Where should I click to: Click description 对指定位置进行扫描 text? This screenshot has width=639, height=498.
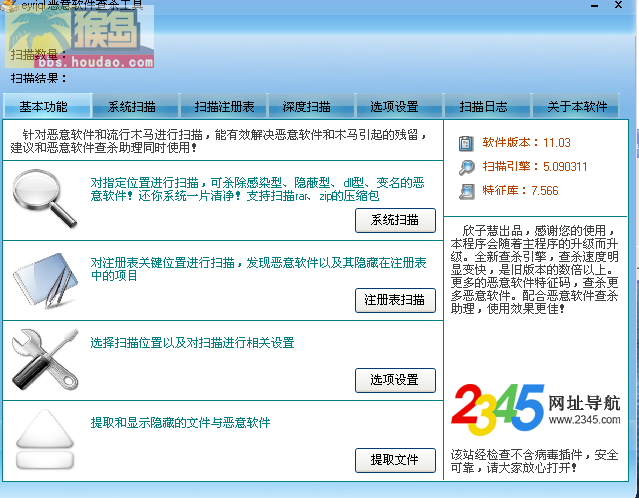pos(257,189)
